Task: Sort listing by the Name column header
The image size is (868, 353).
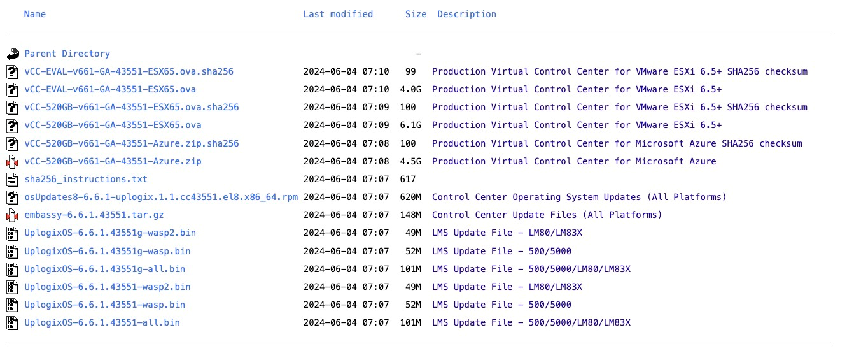Action: [x=34, y=14]
